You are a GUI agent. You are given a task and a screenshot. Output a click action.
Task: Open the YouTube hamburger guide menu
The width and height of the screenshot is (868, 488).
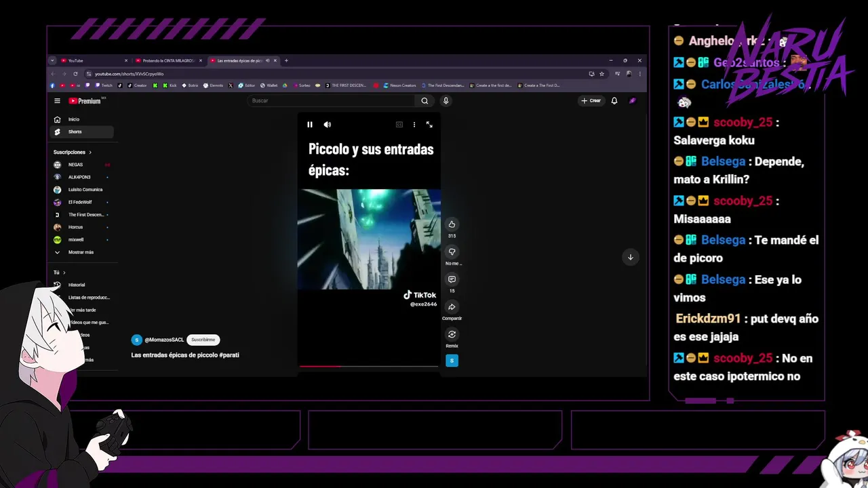point(57,101)
